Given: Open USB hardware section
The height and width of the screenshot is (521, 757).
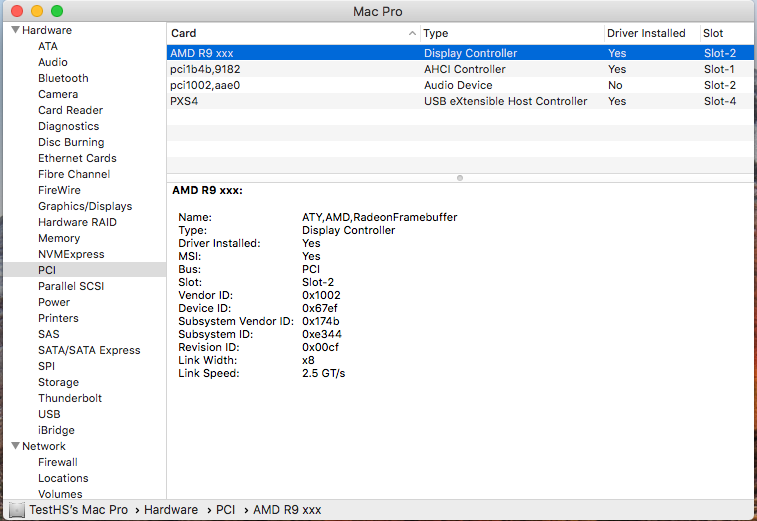Looking at the screenshot, I should [49, 414].
